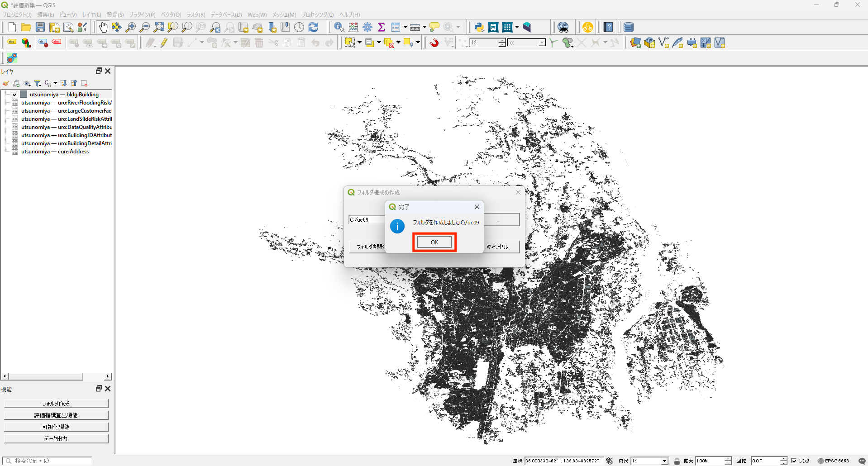Click the bldg:Building layer color swatch
Image resolution: width=868 pixels, height=466 pixels.
[x=24, y=95]
